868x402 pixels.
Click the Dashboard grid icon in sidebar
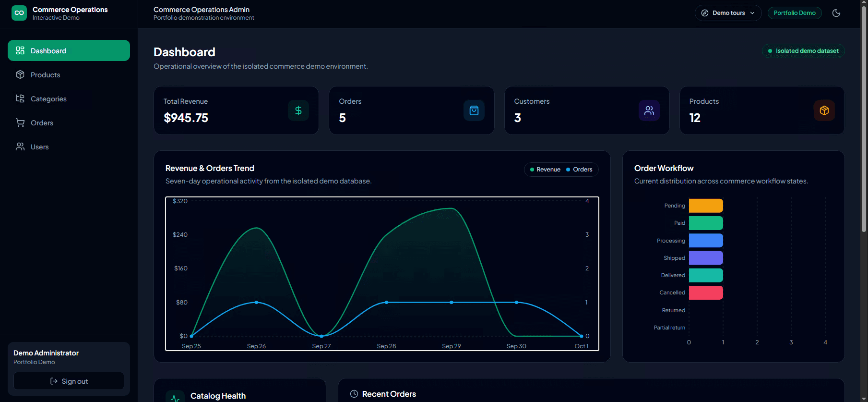coord(20,50)
